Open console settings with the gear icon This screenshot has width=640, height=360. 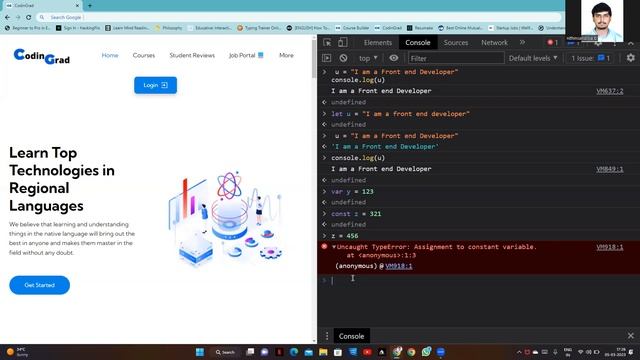[x=631, y=58]
